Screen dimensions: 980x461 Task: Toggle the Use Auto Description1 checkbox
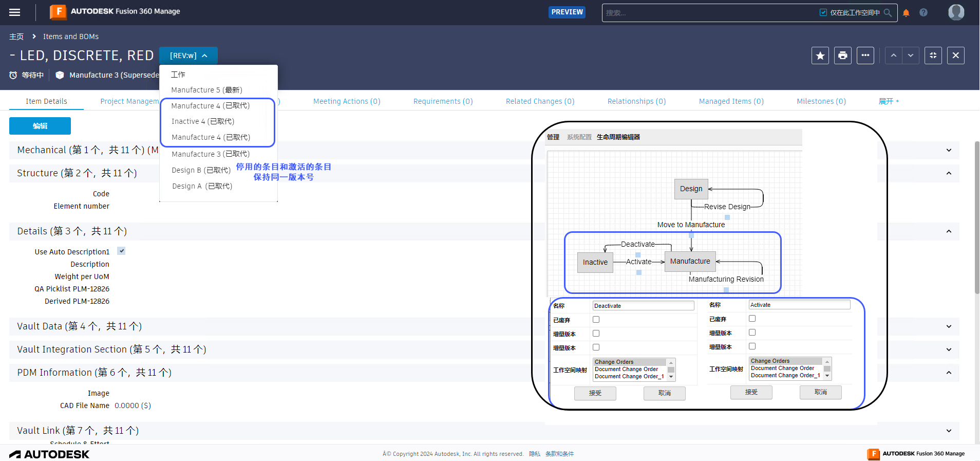[x=122, y=251]
